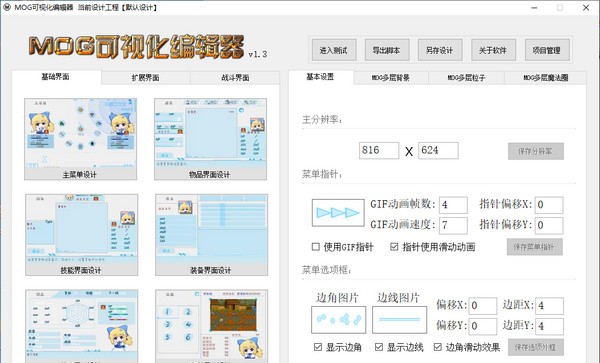The image size is (600, 363).
Task: Toggle the 边角滑动效果 checkbox
Action: point(438,347)
